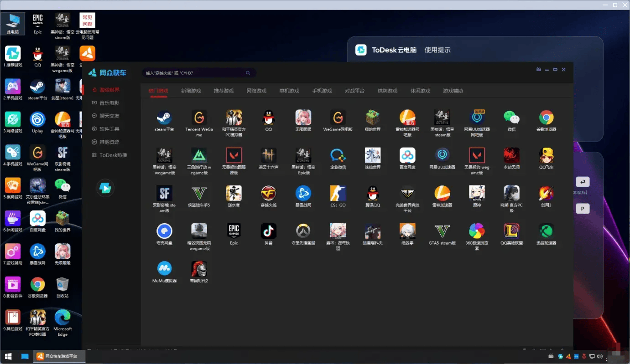
Task: Open the 网络游戏 tab
Action: (257, 91)
